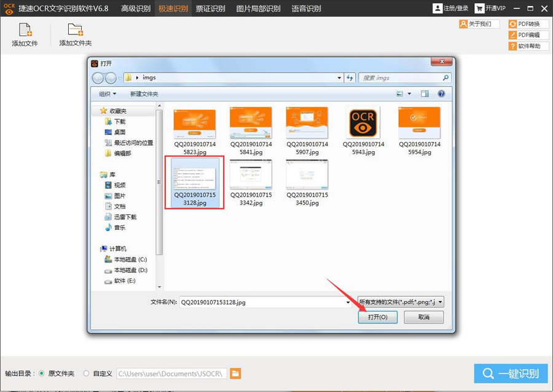The image size is (553, 392).
Task: Click the 添加文件夹 (Add Folder) icon
Action: 74,34
